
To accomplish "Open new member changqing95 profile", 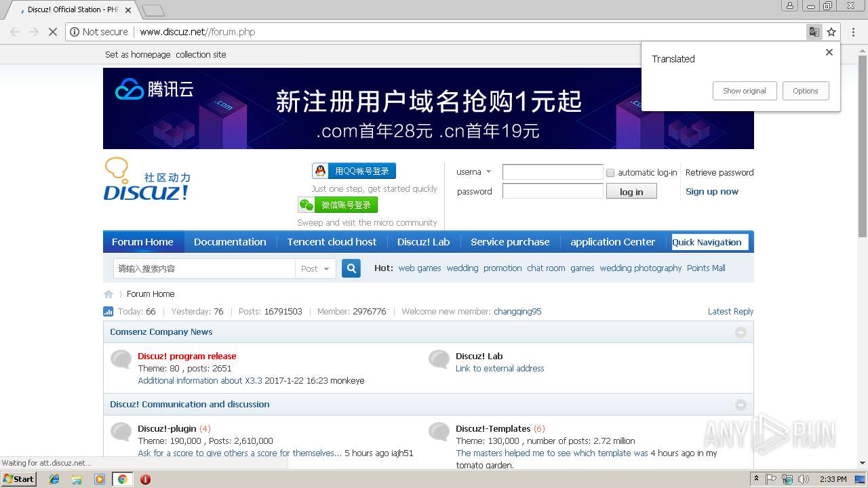I will pyautogui.click(x=517, y=312).
